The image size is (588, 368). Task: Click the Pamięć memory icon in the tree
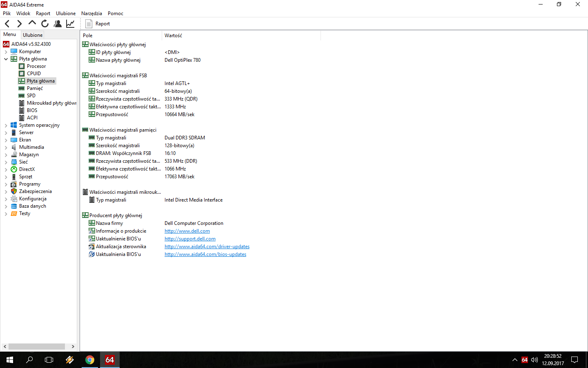22,88
